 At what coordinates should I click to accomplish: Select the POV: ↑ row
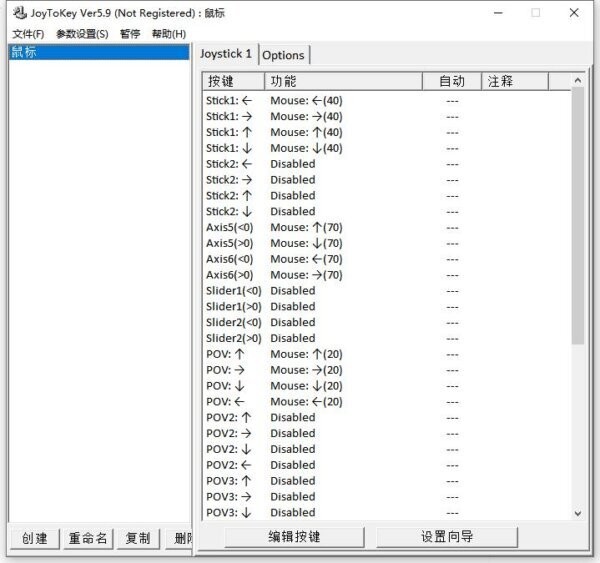tap(386, 354)
